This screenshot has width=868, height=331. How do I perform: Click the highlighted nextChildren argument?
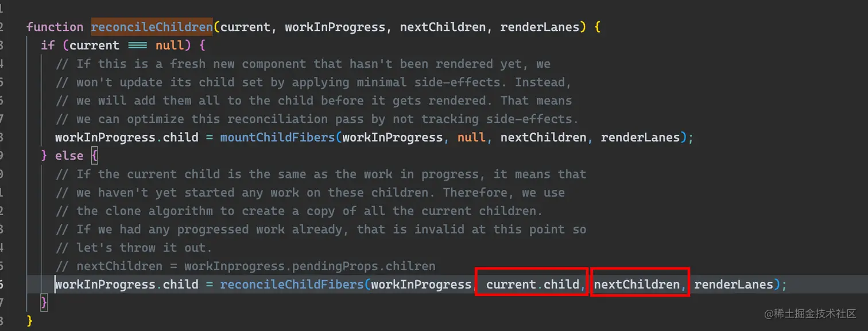pos(637,285)
